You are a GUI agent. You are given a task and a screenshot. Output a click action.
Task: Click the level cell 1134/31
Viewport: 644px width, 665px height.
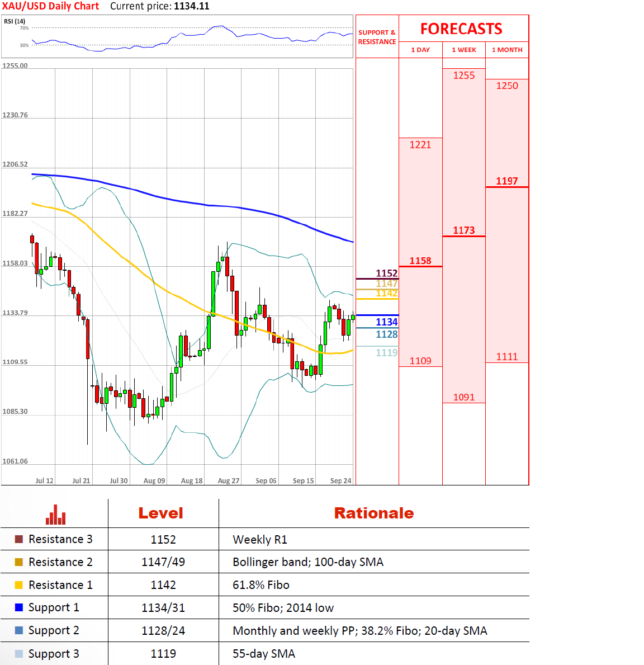pyautogui.click(x=163, y=608)
